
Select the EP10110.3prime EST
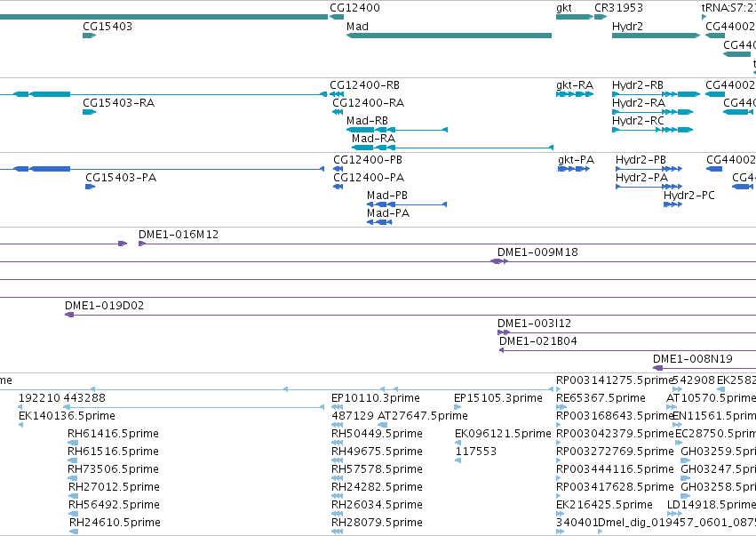point(337,407)
